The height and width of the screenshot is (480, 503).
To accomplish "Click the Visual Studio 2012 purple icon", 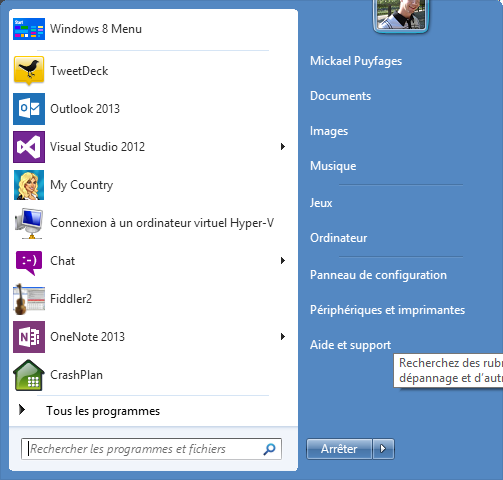I will coord(29,147).
